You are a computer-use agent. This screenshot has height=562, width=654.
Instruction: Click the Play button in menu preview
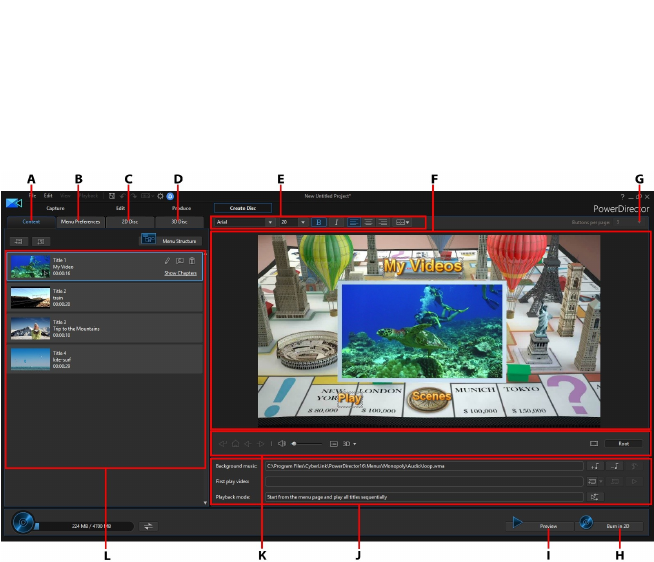click(350, 398)
